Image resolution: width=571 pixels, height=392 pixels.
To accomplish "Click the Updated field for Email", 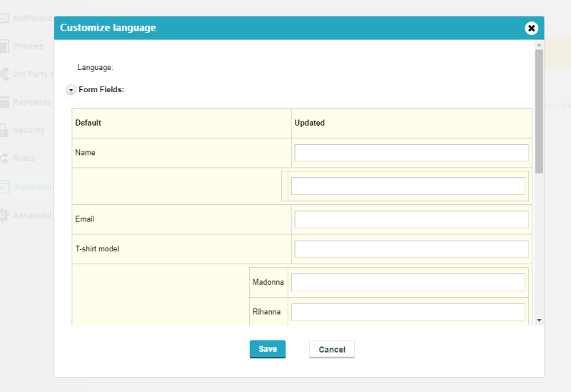I will [412, 219].
